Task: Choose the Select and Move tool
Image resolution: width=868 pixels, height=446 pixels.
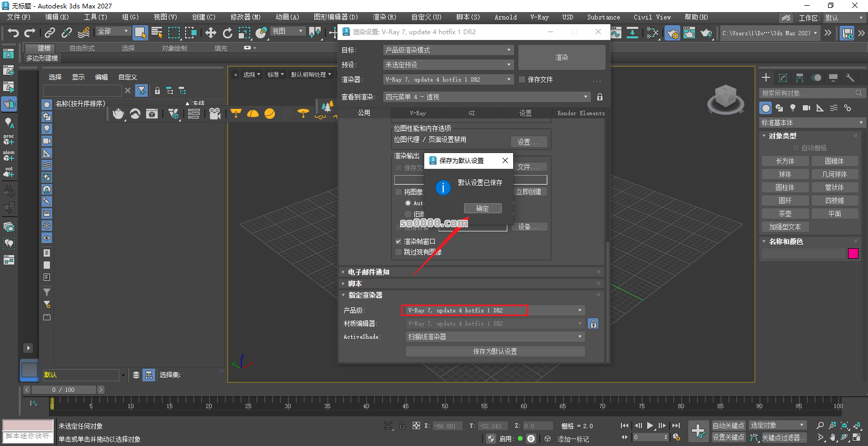Action: [211, 33]
